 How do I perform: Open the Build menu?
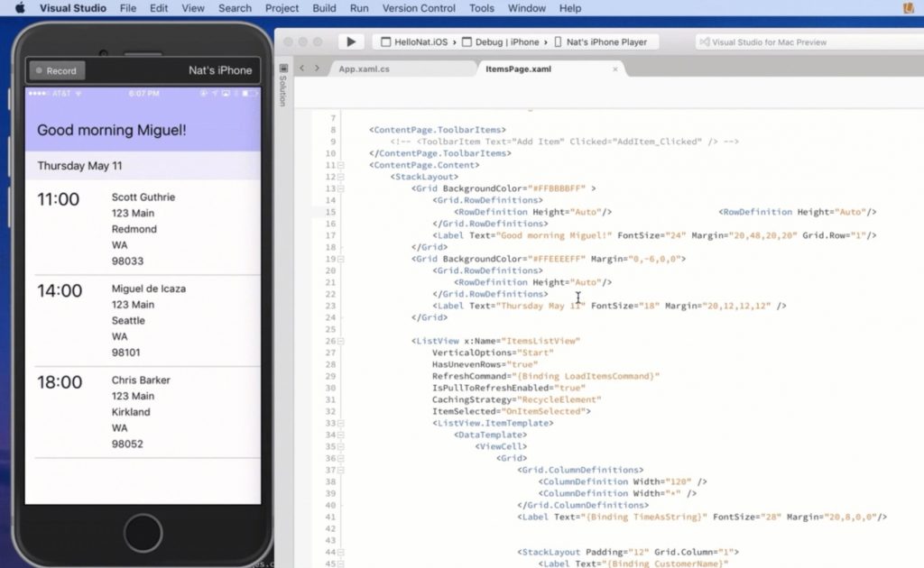click(324, 8)
